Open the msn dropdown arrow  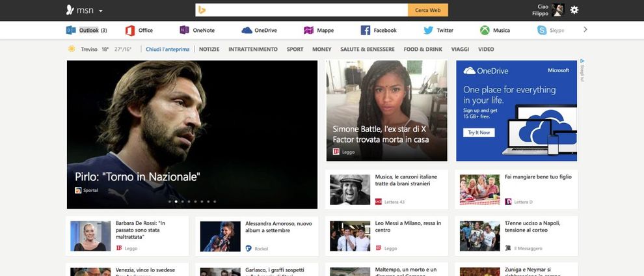pos(101,10)
